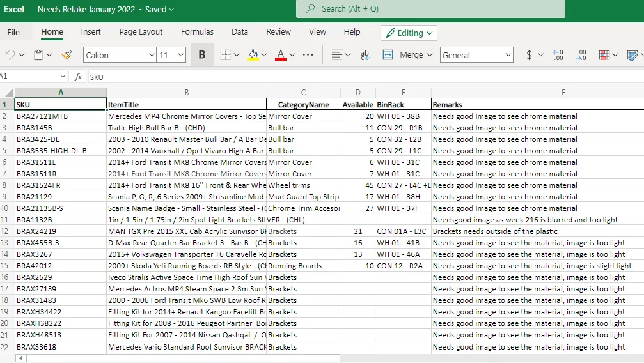
Task: Open the Calibri font name box
Action: 120,55
